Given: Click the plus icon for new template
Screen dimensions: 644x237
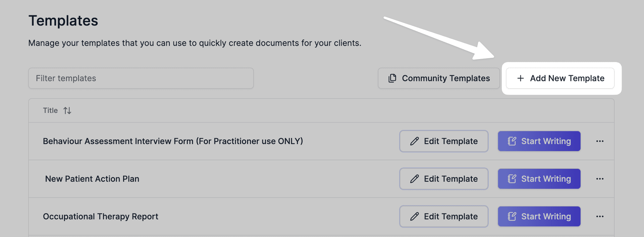Looking at the screenshot, I should pyautogui.click(x=520, y=78).
